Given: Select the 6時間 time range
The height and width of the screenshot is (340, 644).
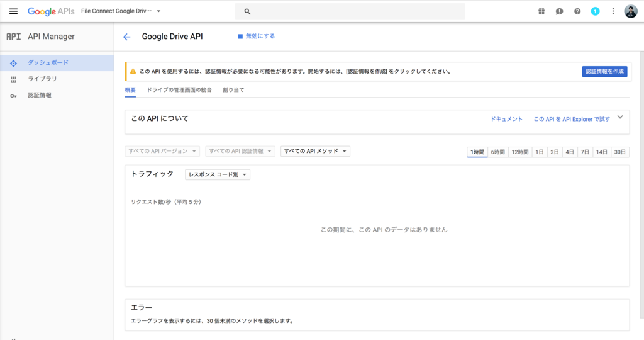Looking at the screenshot, I should coord(498,152).
